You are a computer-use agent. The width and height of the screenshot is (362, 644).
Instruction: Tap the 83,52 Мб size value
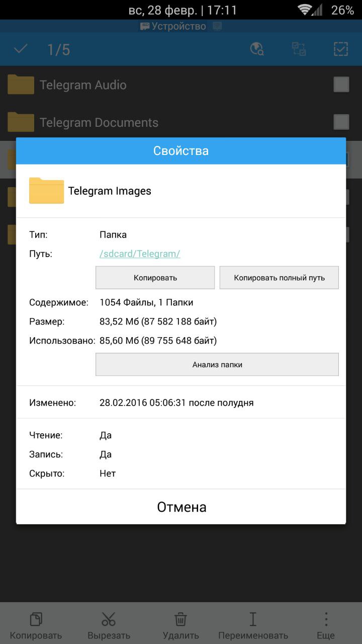pos(158,321)
